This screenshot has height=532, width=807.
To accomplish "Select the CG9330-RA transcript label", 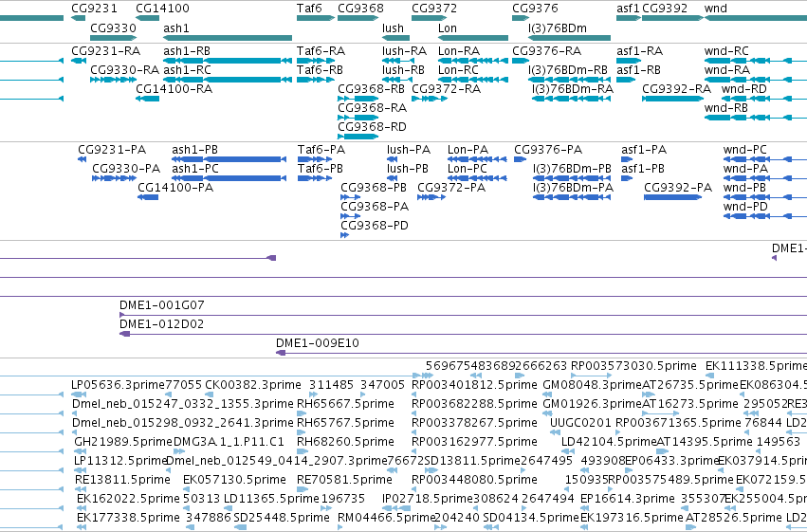I will (x=124, y=70).
